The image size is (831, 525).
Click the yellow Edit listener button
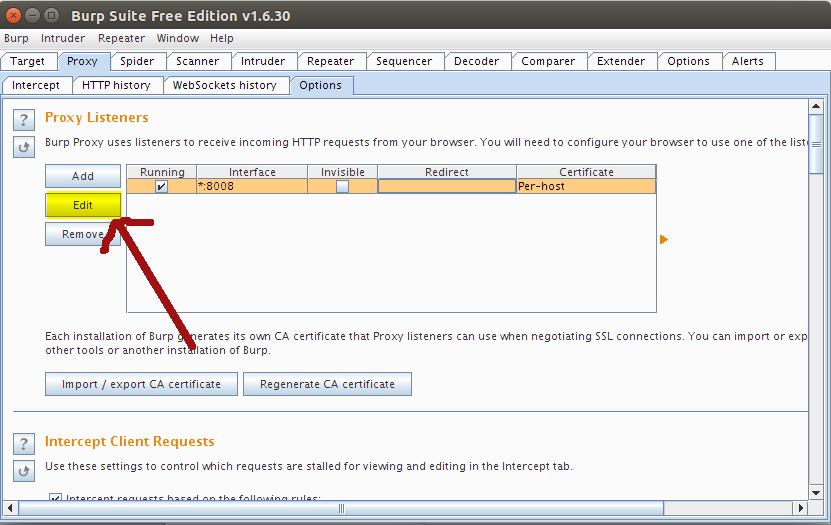point(83,205)
